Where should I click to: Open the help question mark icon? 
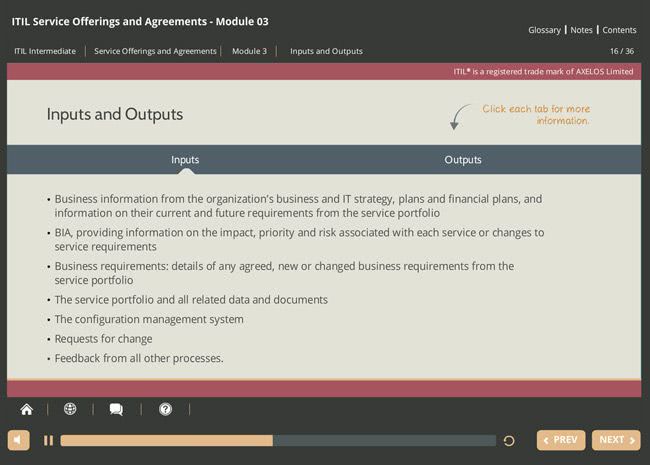pos(165,409)
